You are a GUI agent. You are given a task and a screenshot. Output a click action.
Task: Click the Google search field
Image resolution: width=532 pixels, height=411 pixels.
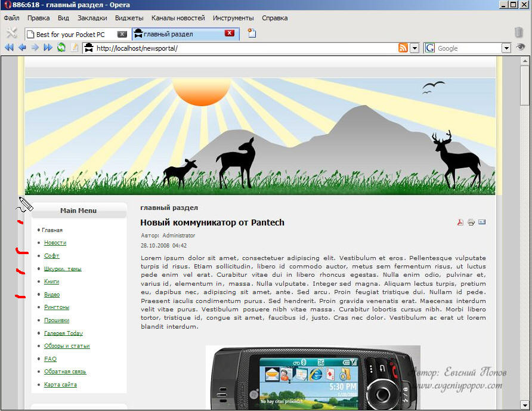pos(468,48)
